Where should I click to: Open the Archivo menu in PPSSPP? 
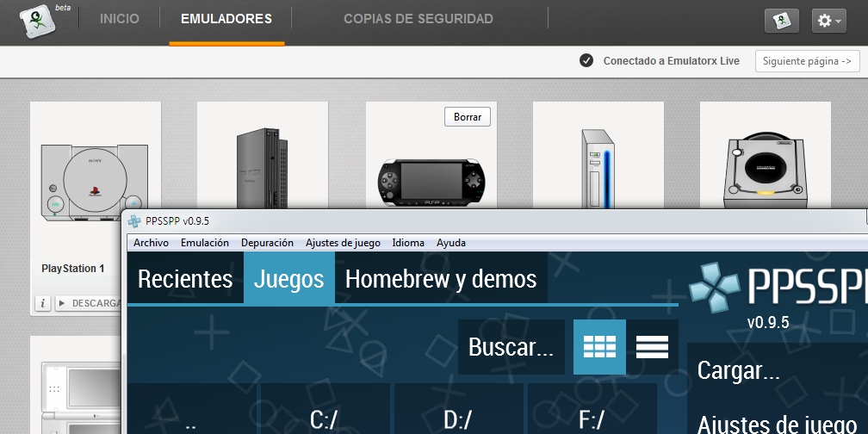coord(152,243)
